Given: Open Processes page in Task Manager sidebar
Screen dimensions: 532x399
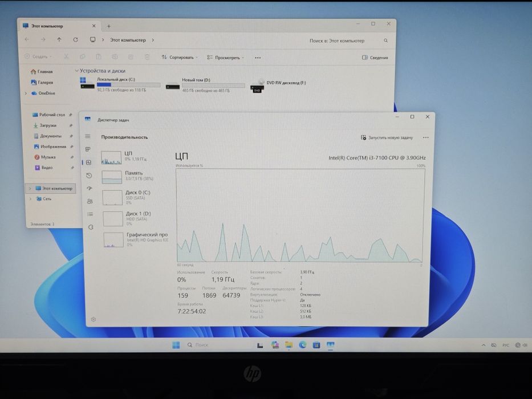Looking at the screenshot, I should click(88, 149).
